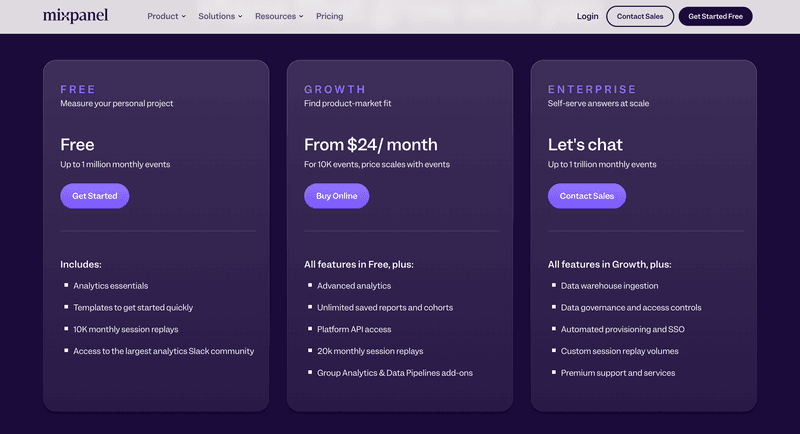The height and width of the screenshot is (434, 800).
Task: Click the ENTERPRISE plan heading
Action: [x=591, y=89]
